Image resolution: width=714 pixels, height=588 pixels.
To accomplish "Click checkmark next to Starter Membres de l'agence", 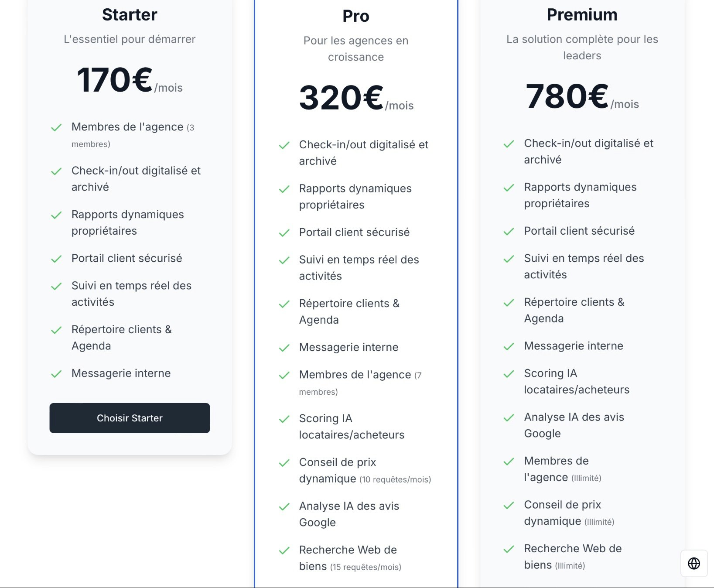I will 56,128.
